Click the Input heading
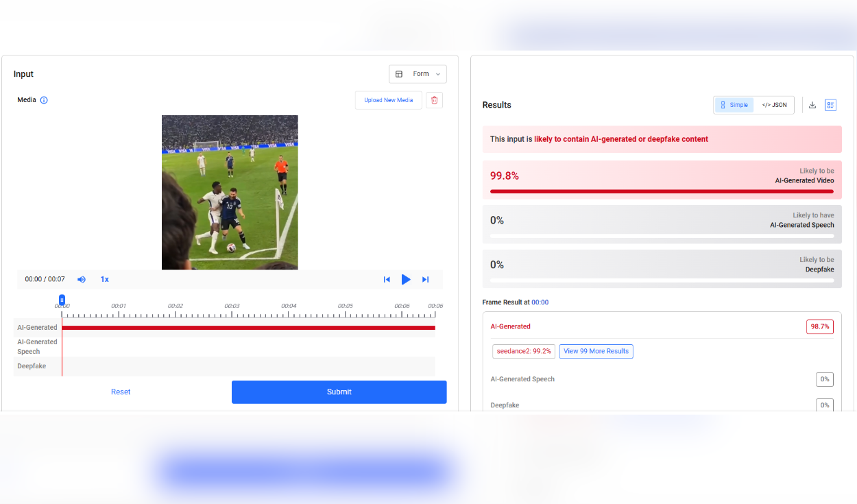This screenshot has height=504, width=857. point(23,74)
